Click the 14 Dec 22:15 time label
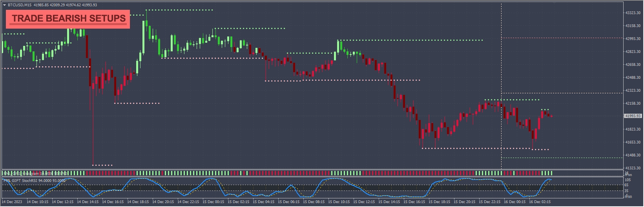This screenshot has width=644, height=207. [188, 202]
